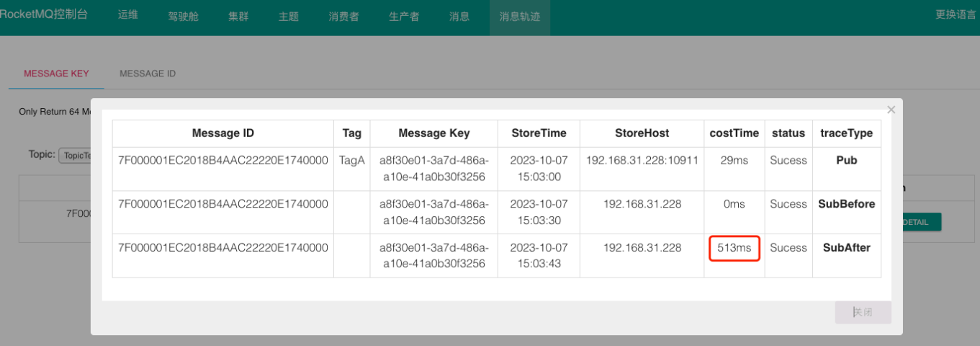980x346 pixels.
Task: Click the highlighted 513ms cost time cell
Action: 734,248
